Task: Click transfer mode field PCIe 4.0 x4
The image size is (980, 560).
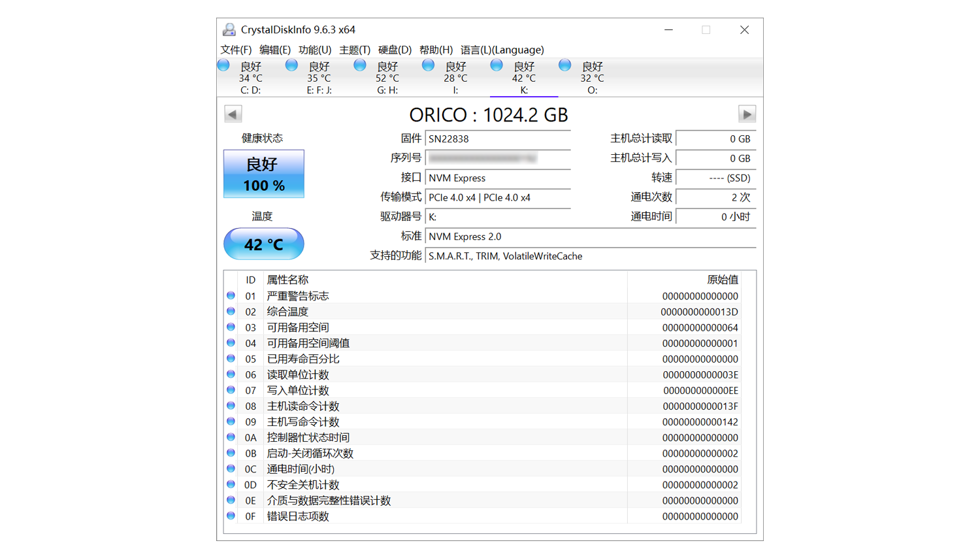Action: [498, 197]
